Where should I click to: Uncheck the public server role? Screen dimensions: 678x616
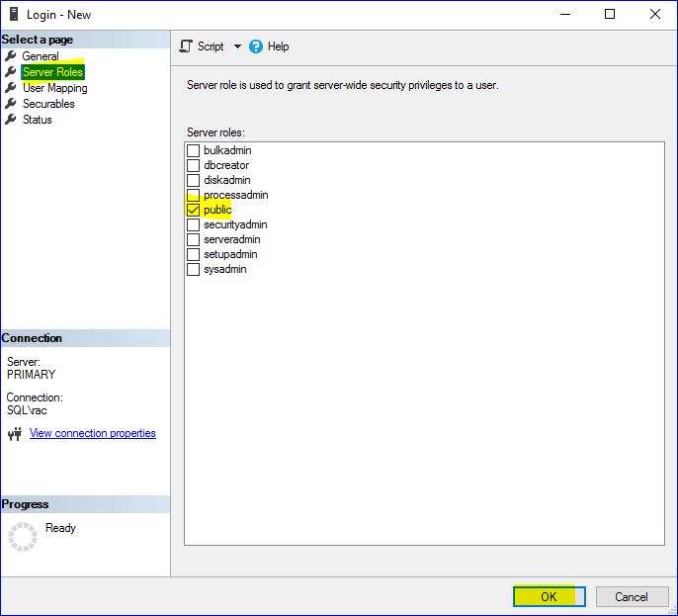[194, 211]
